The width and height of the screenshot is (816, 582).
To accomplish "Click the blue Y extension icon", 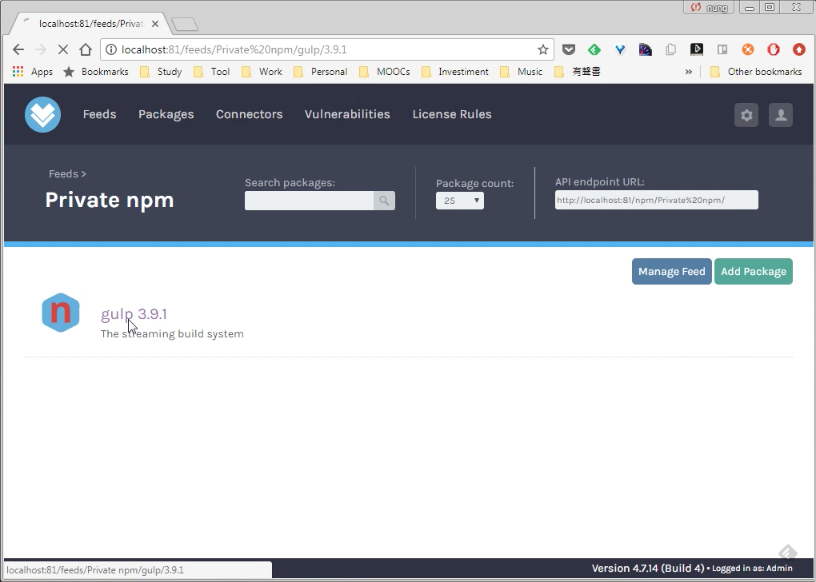I will pyautogui.click(x=619, y=49).
